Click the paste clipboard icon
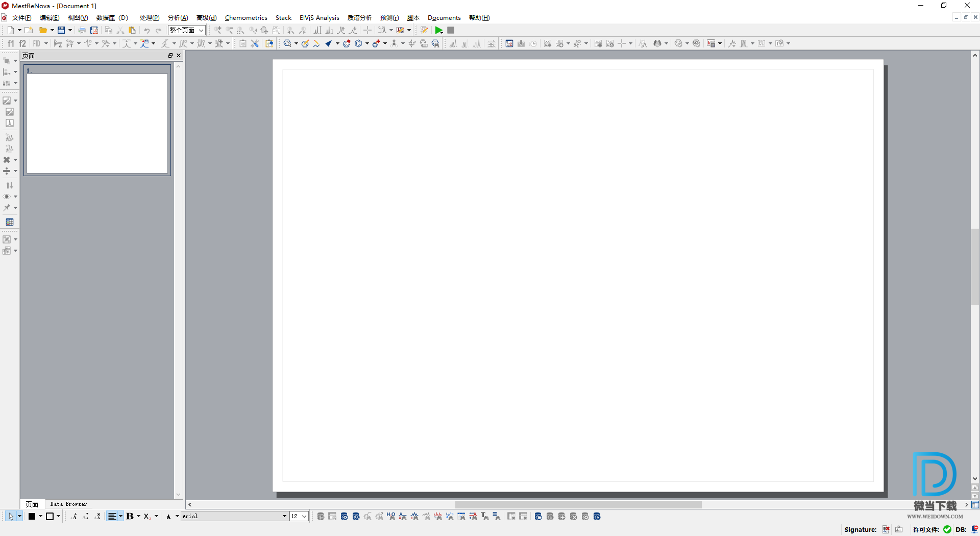 (132, 30)
